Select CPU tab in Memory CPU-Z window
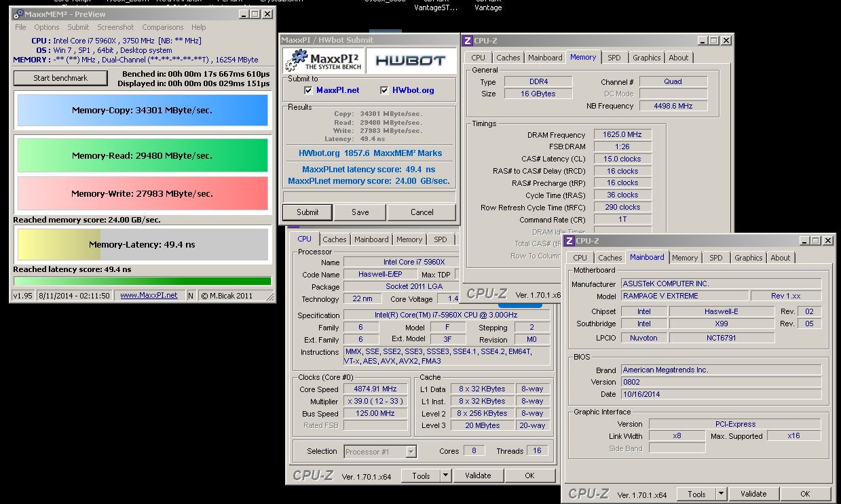The height and width of the screenshot is (504, 841). click(x=479, y=58)
